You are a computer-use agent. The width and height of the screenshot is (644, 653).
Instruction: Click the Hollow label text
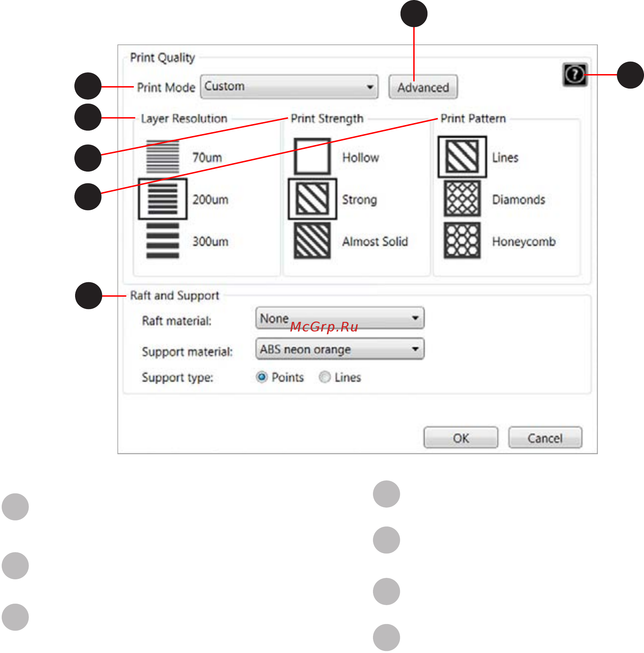tap(361, 157)
